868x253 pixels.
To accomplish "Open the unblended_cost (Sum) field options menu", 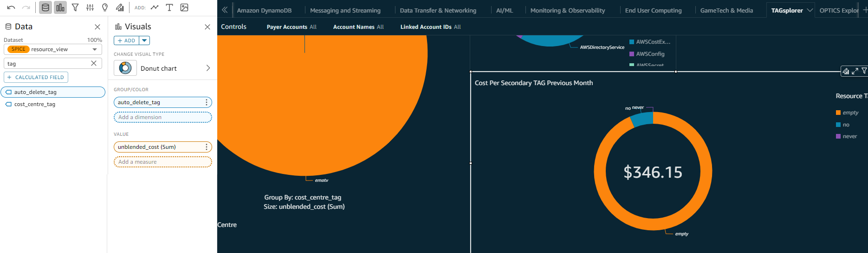I will (x=207, y=147).
